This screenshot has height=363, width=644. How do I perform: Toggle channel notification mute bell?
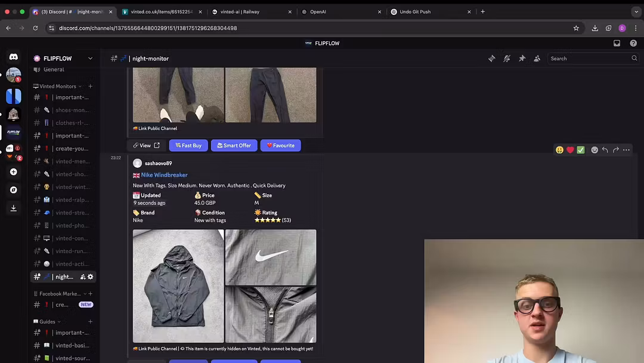(x=507, y=59)
